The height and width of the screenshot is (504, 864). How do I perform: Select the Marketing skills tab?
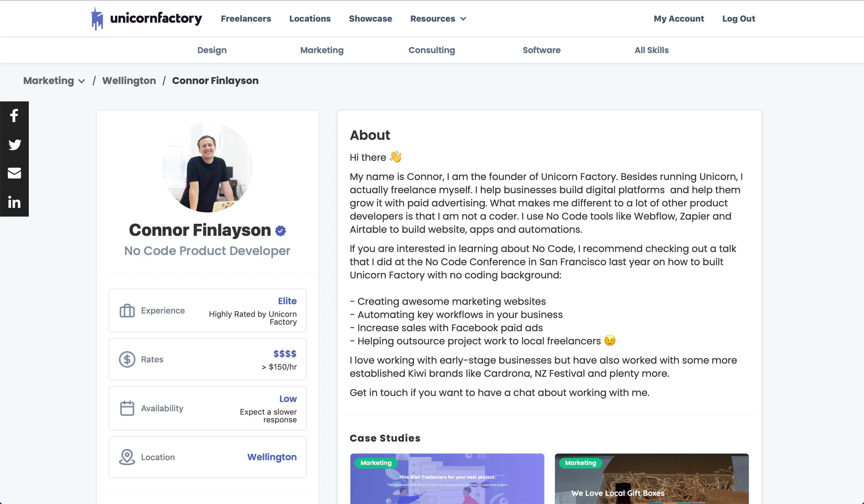point(322,50)
